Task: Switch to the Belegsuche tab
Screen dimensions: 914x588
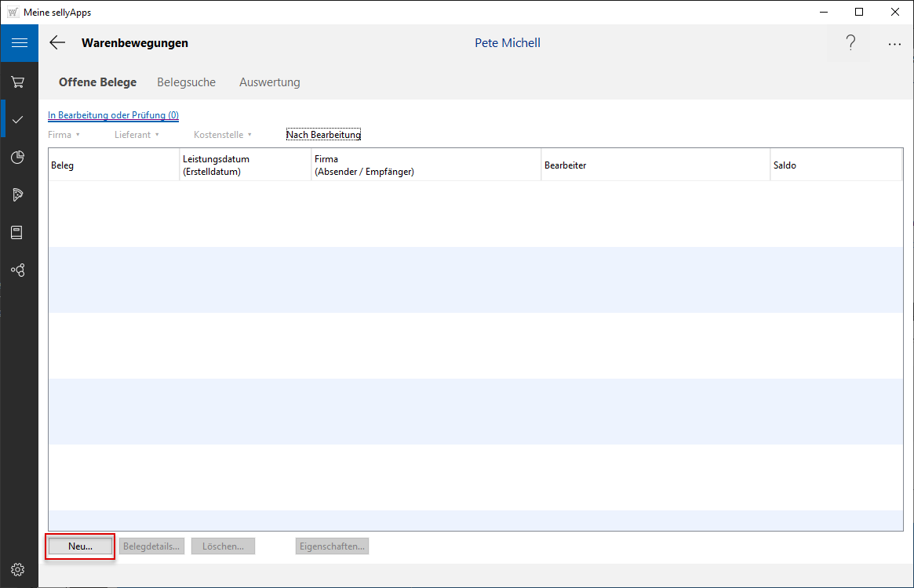Action: [186, 82]
